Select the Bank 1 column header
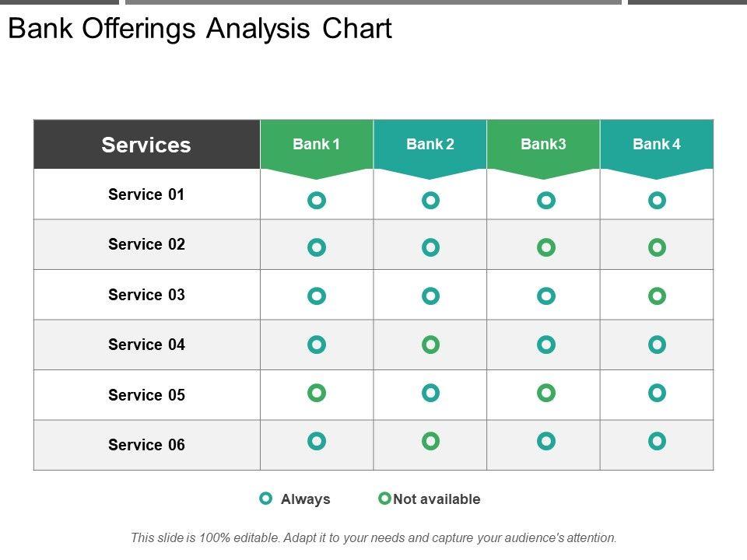 point(316,145)
